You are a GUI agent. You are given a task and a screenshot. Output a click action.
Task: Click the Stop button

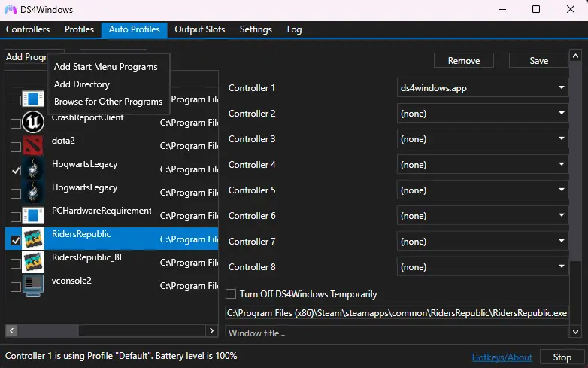[x=562, y=357]
